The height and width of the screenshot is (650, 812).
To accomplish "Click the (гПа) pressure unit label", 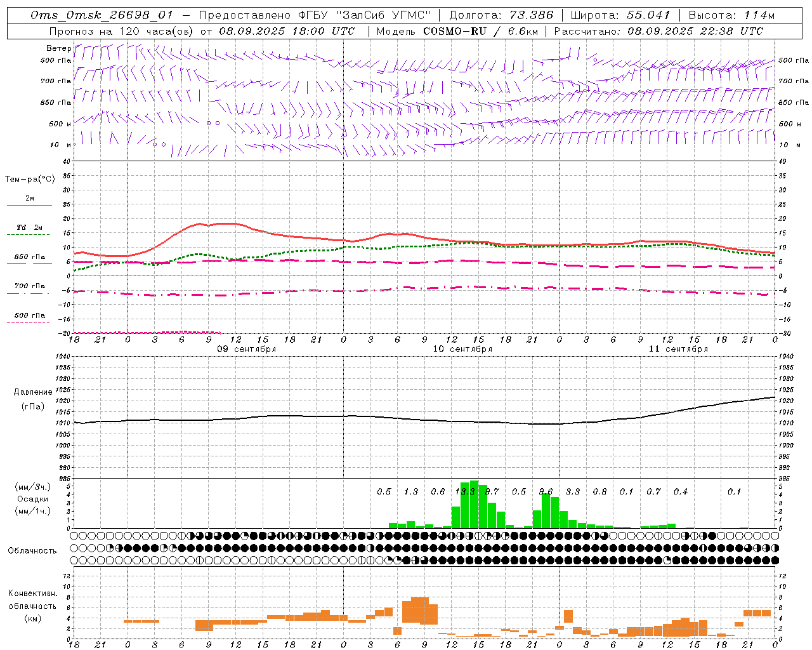I will [x=33, y=406].
